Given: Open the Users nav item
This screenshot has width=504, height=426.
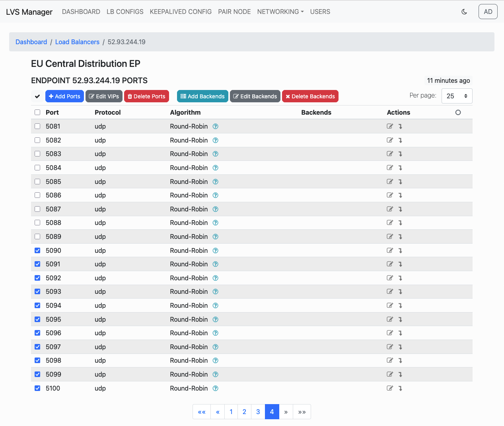Looking at the screenshot, I should pyautogui.click(x=320, y=12).
